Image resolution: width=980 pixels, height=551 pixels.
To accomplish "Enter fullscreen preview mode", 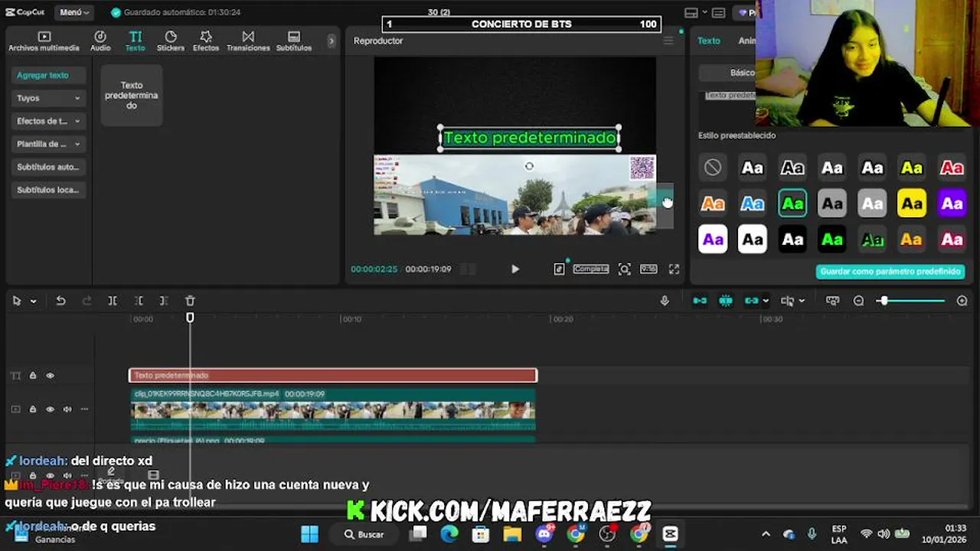I will click(x=674, y=269).
